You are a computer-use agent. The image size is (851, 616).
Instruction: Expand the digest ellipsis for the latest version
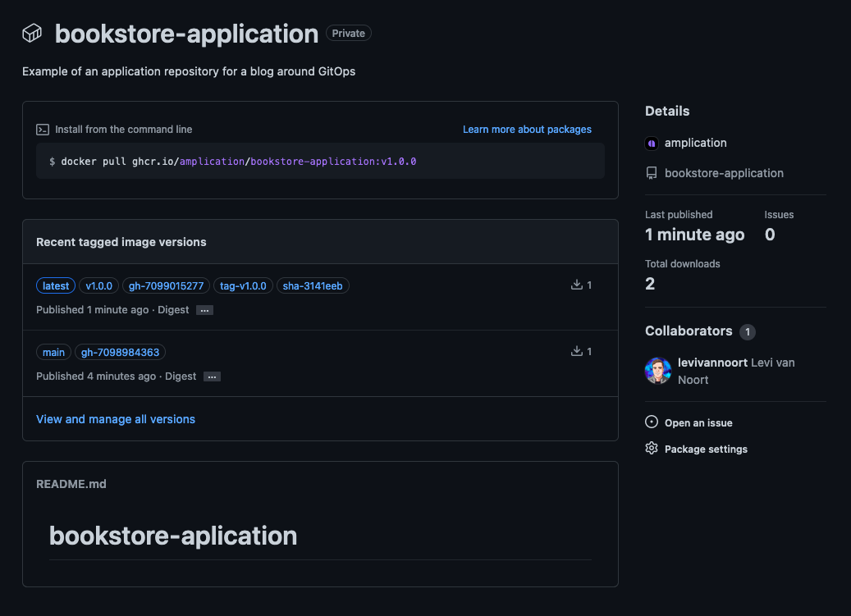204,311
